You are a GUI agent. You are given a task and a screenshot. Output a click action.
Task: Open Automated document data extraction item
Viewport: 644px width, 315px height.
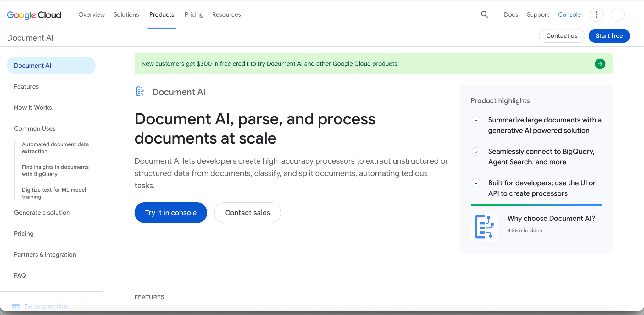[x=55, y=148]
